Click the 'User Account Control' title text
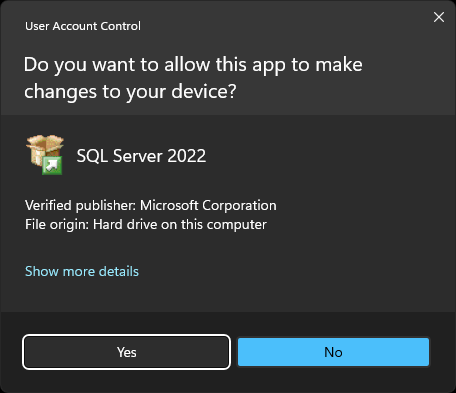This screenshot has width=456, height=393. click(x=83, y=26)
